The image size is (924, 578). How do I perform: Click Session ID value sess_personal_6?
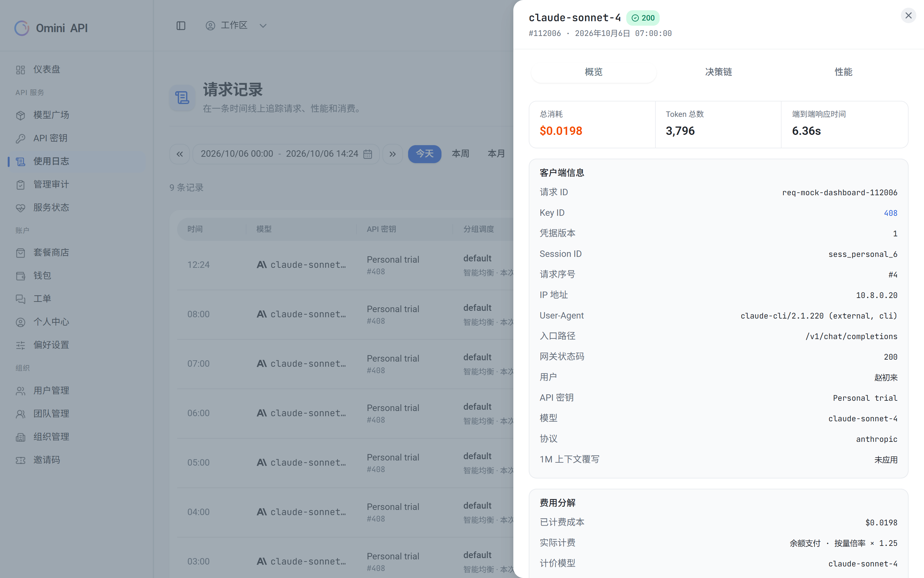pyautogui.click(x=862, y=254)
